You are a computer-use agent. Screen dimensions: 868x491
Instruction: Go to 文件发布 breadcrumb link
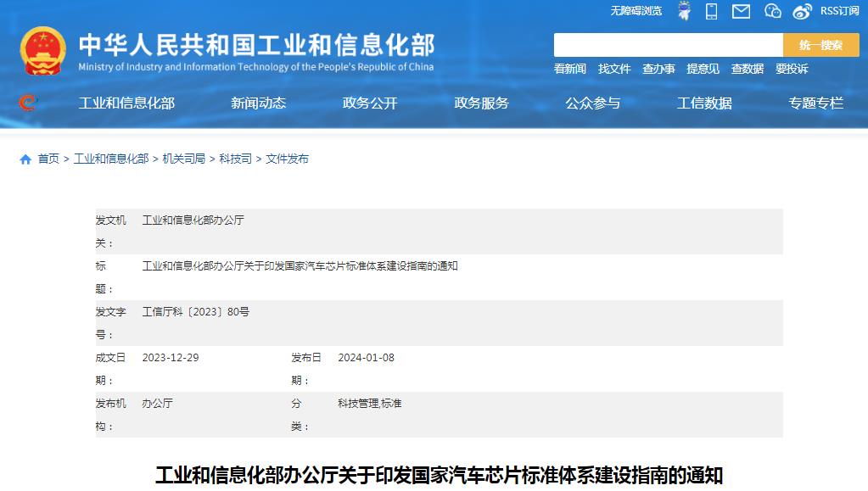pyautogui.click(x=288, y=159)
